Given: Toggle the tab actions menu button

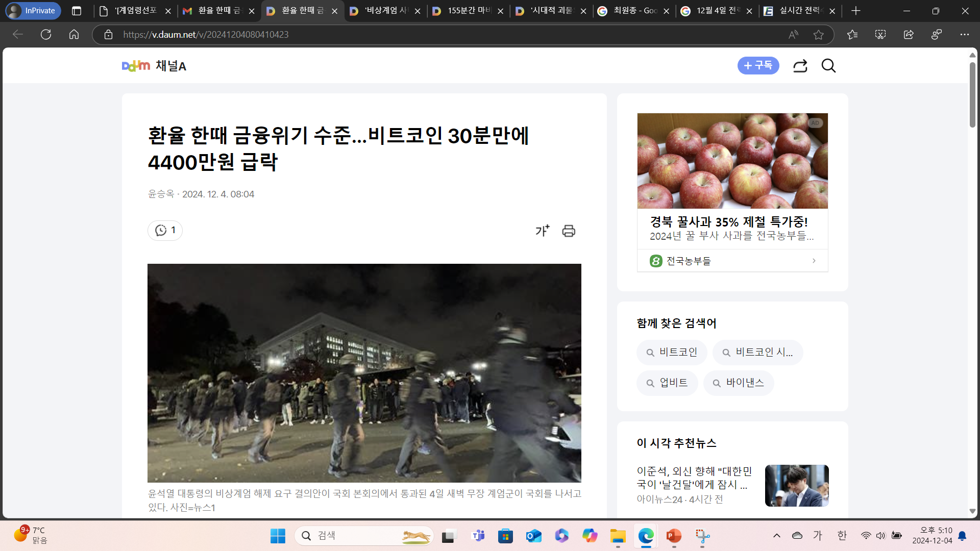Looking at the screenshot, I should click(77, 11).
